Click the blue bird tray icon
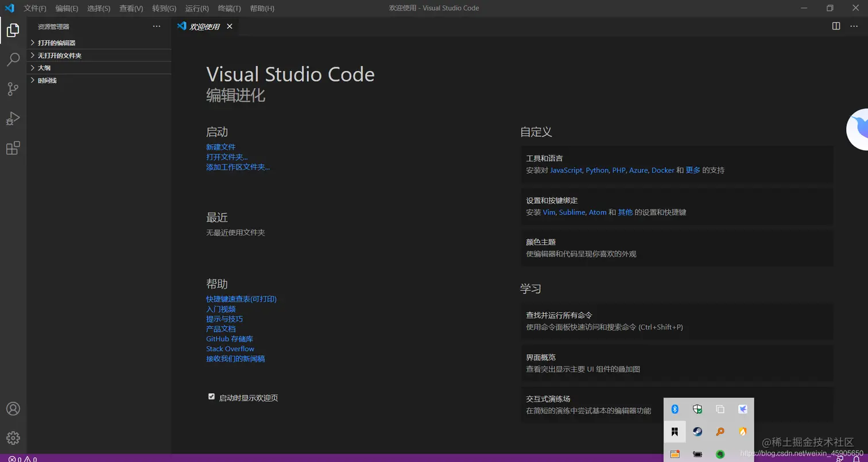Screen dimensions: 868x462 743,409
